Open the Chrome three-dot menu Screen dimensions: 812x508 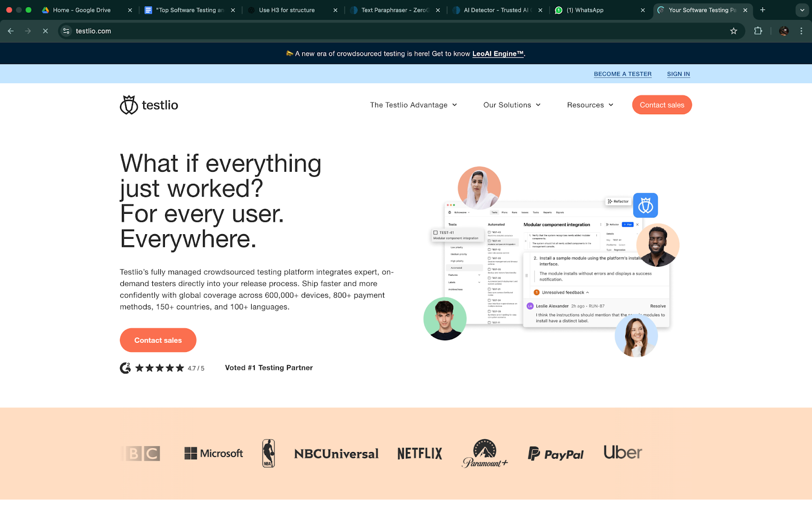point(801,31)
